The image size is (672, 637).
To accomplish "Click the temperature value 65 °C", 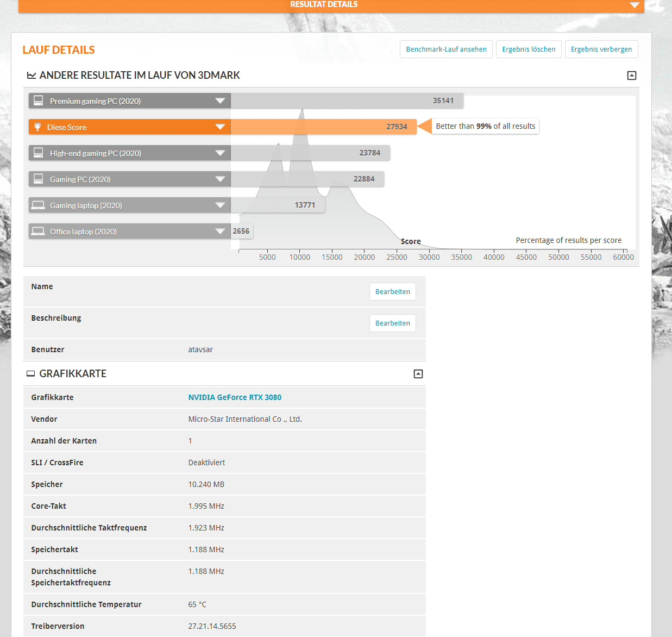I will coord(197,604).
